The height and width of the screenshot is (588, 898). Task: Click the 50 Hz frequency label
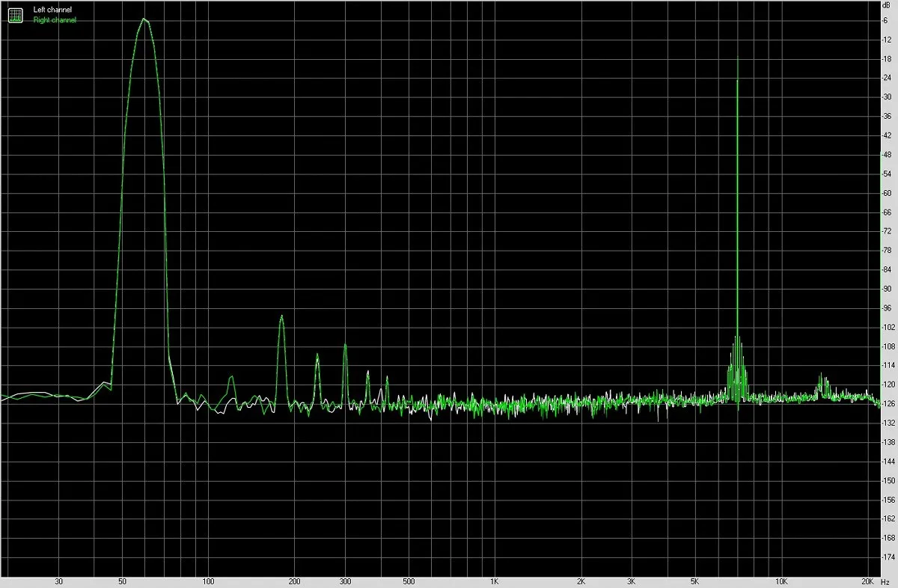pyautogui.click(x=122, y=581)
